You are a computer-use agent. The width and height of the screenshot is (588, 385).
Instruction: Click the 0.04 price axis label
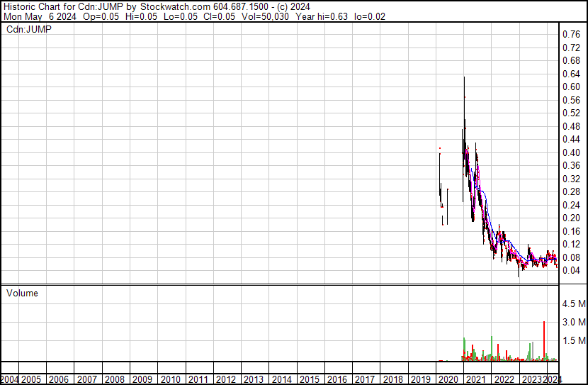pos(572,271)
